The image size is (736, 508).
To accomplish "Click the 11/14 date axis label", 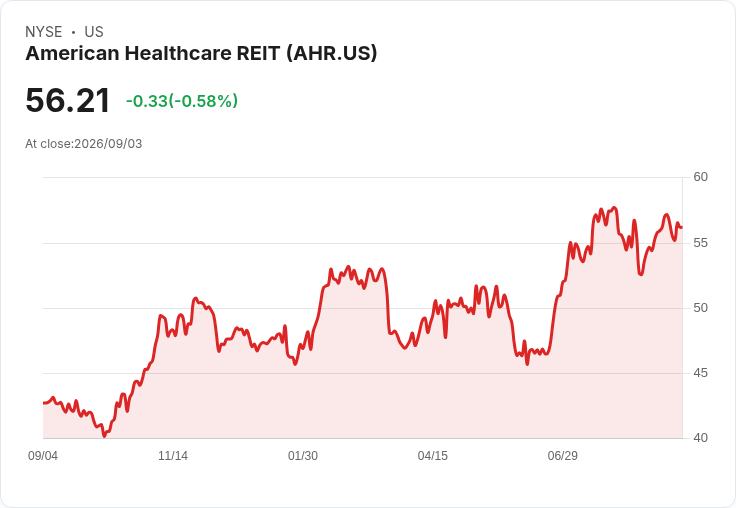I will pyautogui.click(x=173, y=456).
